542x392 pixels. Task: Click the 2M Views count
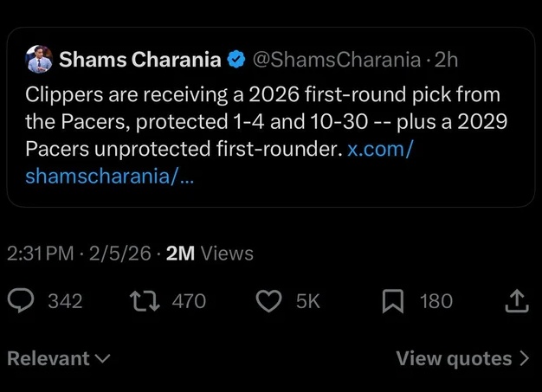coord(210,254)
